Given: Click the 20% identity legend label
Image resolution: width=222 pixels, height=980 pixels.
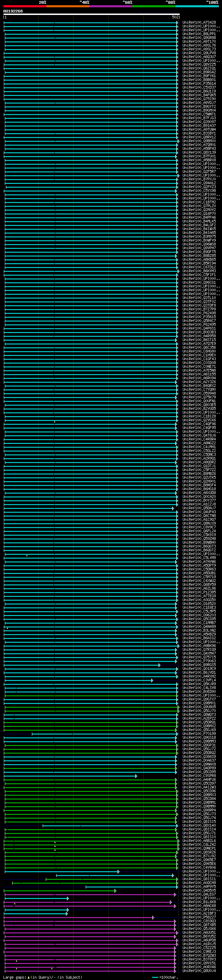Looking at the screenshot, I should coord(43,2).
